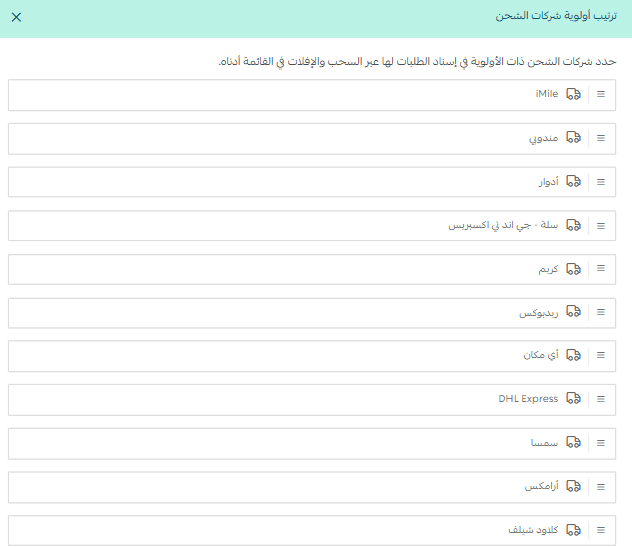The width and height of the screenshot is (632, 547).
Task: Click the truck icon beside ريدبوكس
Action: point(574,313)
